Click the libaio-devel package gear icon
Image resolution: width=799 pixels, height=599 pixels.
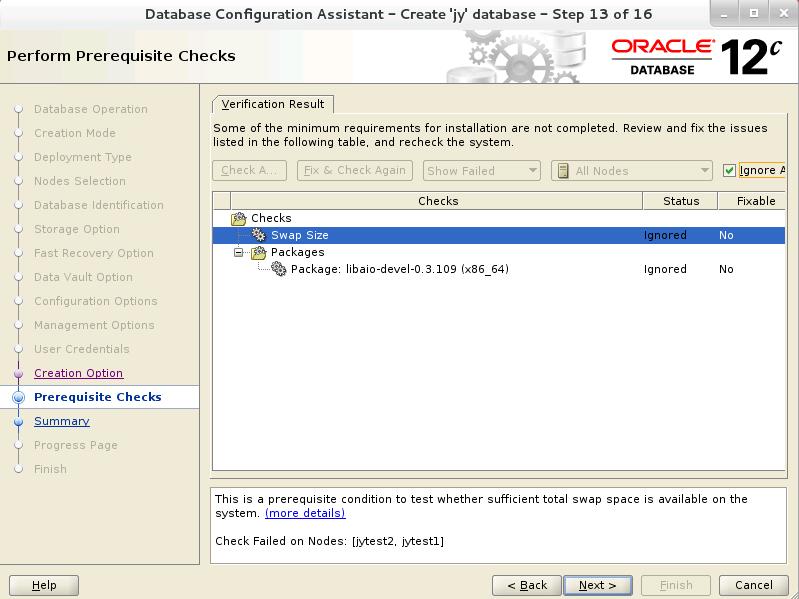[279, 269]
